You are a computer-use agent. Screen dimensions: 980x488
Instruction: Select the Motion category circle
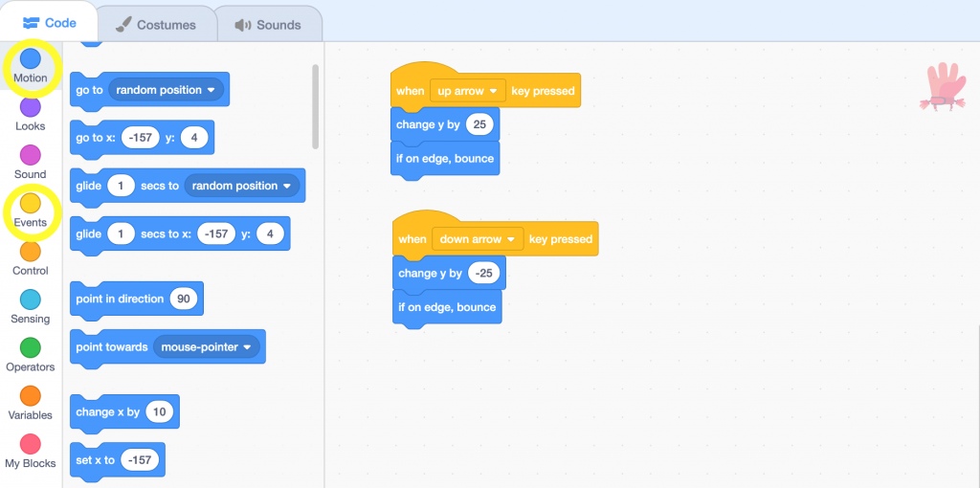click(31, 60)
